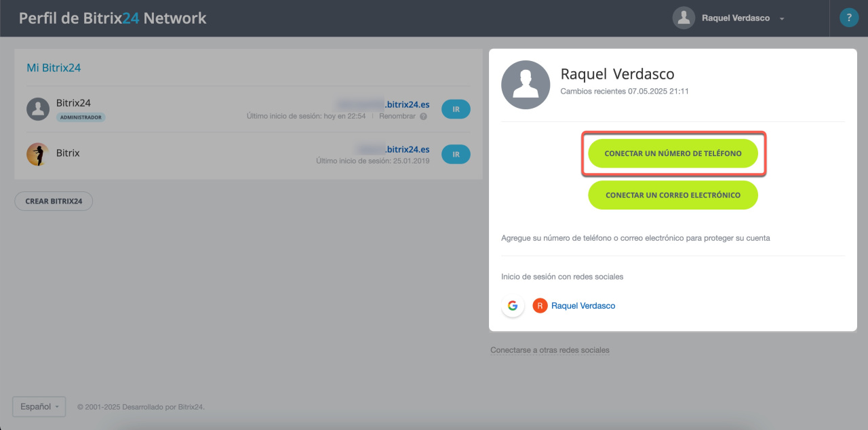Click the orange R account icon

[540, 306]
